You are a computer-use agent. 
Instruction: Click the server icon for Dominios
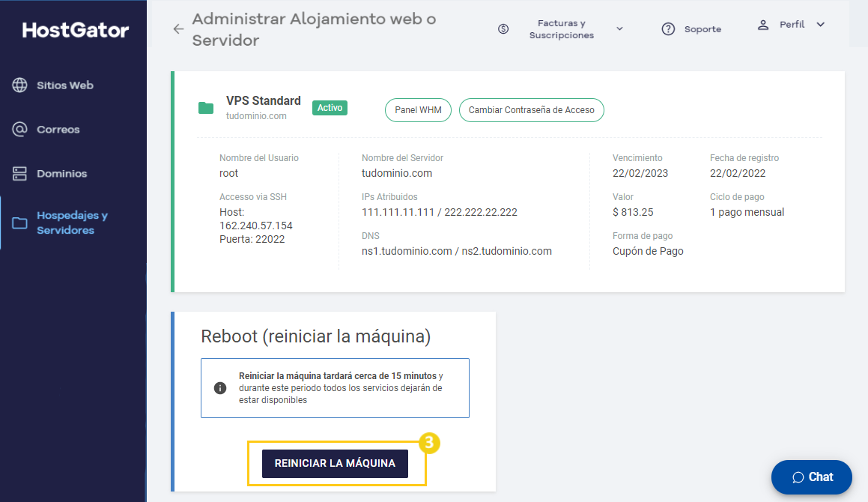click(x=20, y=173)
